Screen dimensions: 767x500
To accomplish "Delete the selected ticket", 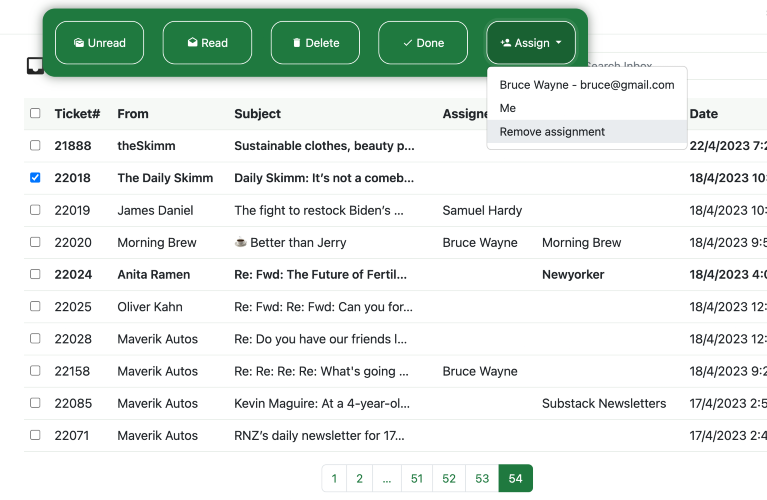I will coord(316,43).
